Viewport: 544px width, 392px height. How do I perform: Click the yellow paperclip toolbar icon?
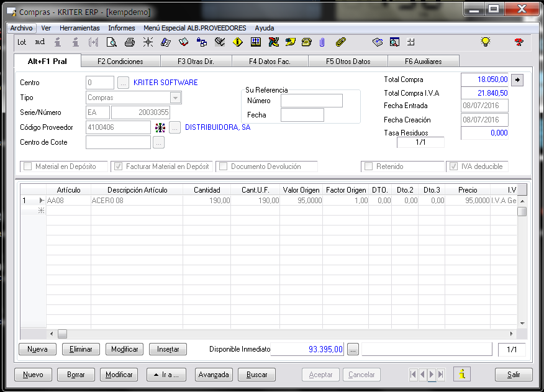[341, 42]
